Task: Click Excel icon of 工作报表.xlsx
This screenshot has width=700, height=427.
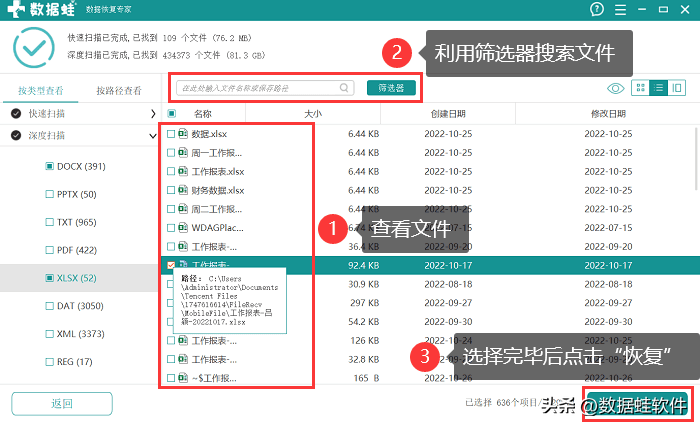Action: point(183,171)
